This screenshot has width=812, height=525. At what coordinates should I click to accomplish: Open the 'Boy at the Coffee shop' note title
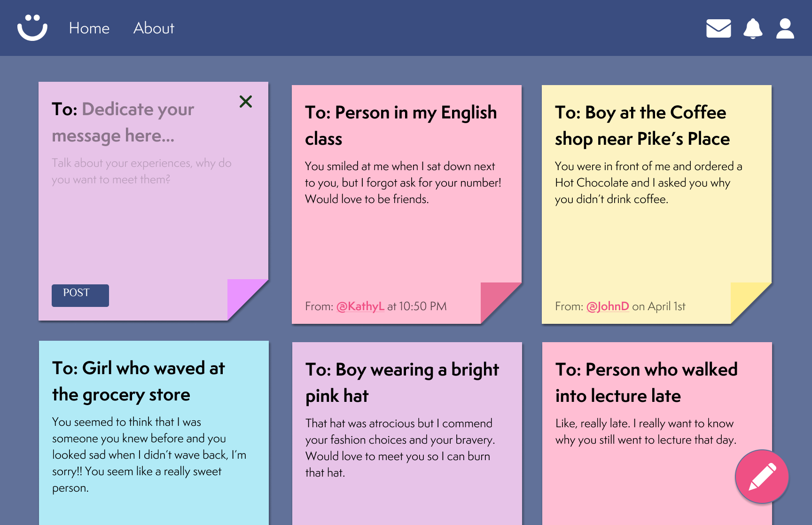[642, 125]
